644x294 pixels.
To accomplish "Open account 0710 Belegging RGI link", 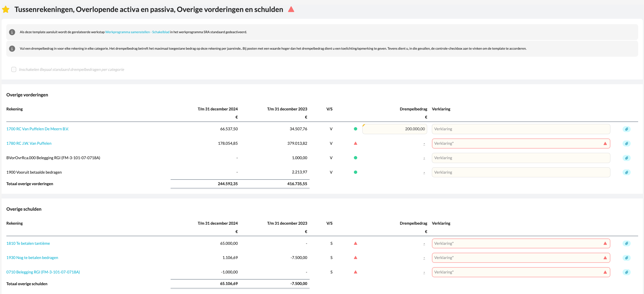I will pyautogui.click(x=43, y=272).
